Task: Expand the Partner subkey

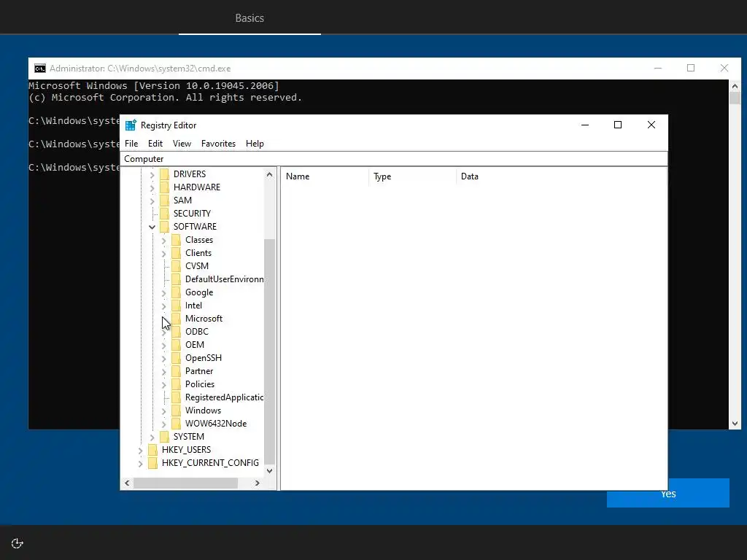Action: pos(164,372)
